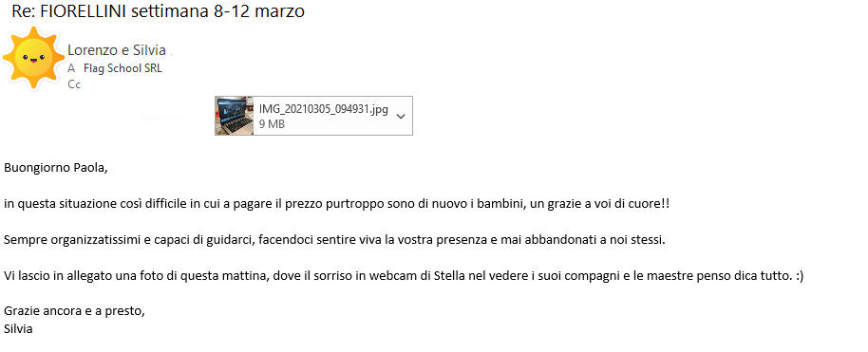Open sender contact Lorenzo e Silvia

tap(117, 50)
